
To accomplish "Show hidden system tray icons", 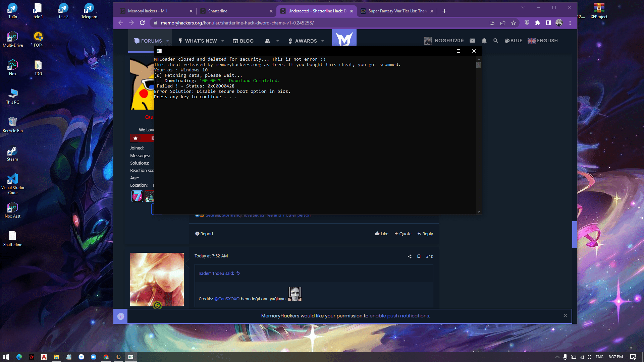I will [557, 357].
